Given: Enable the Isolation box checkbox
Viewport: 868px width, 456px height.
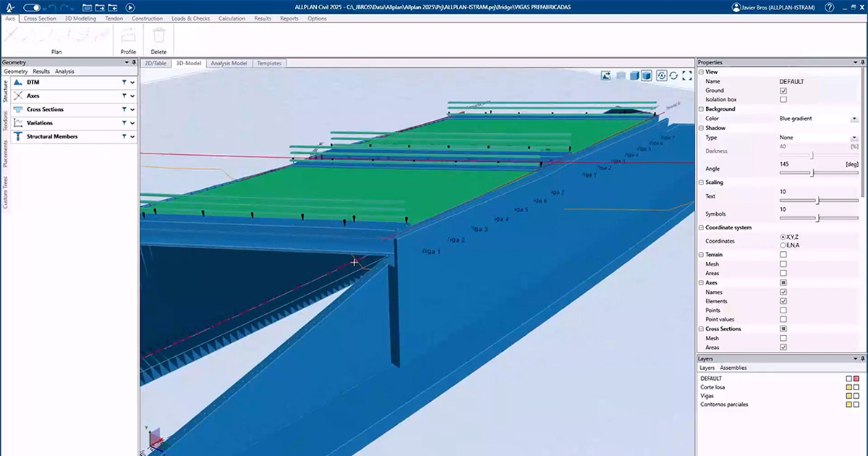Looking at the screenshot, I should 783,99.
